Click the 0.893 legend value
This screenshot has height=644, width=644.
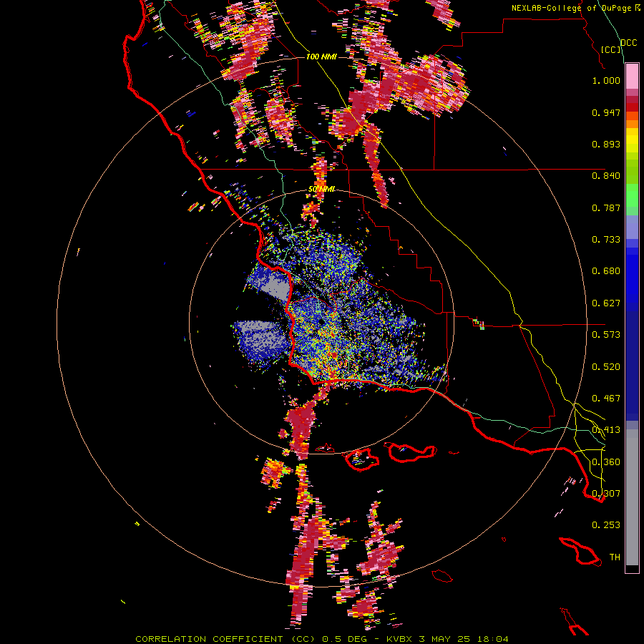[606, 144]
